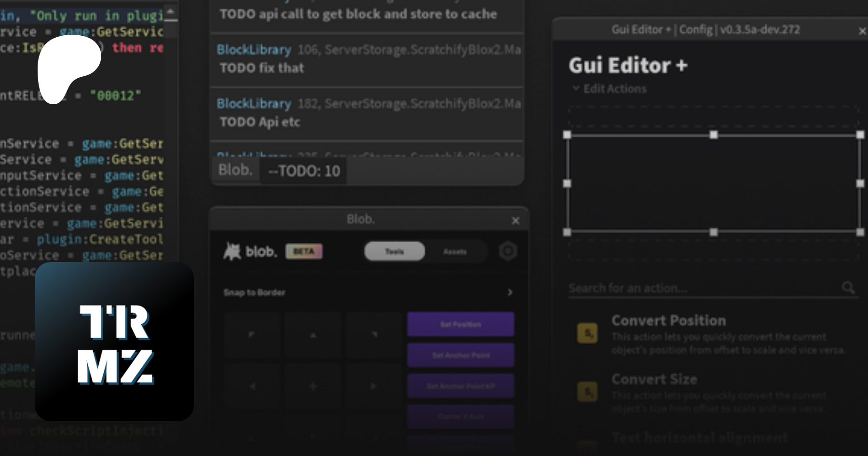Open the Blob. tab beside TODO
This screenshot has width=868, height=456.
click(235, 170)
